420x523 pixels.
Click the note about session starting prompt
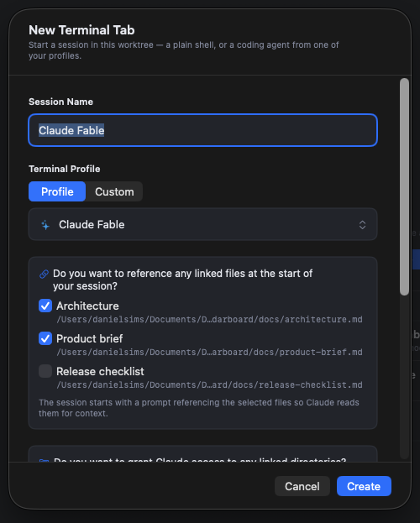(199, 408)
